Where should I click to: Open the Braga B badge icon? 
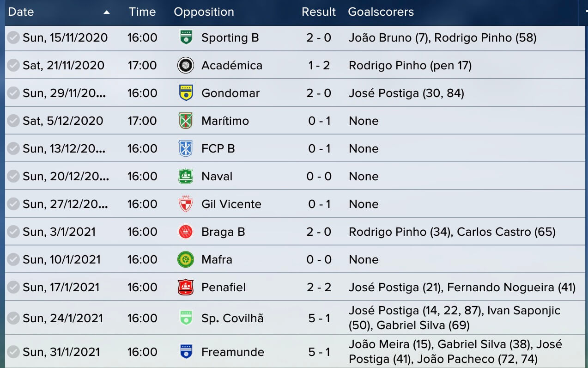(186, 232)
